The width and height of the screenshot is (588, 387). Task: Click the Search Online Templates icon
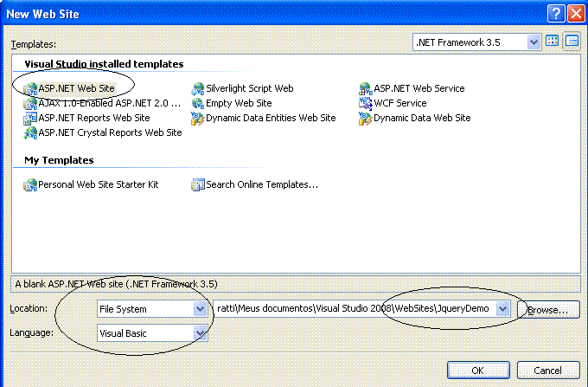[198, 184]
